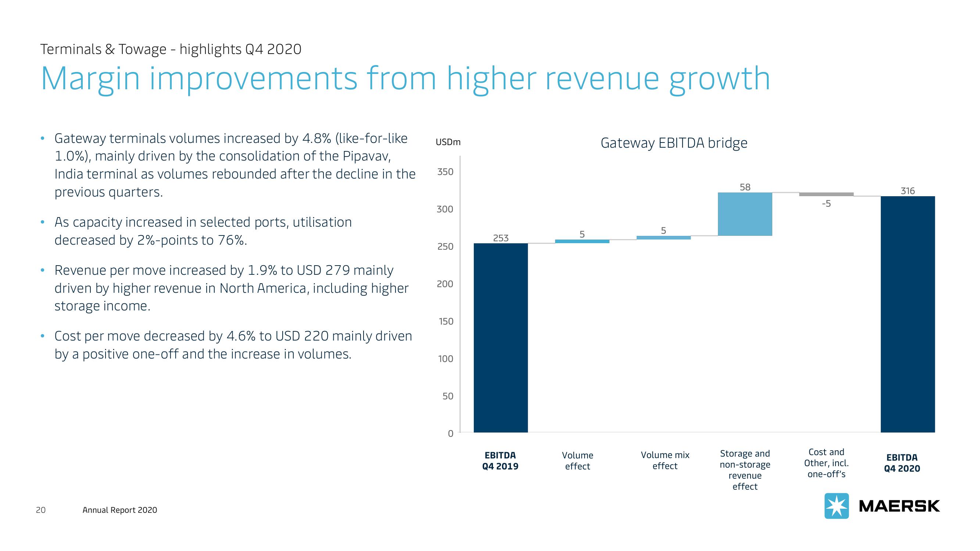Click the subtitle 'Terminals & Towage - highlights Q4 2020'

click(x=171, y=50)
